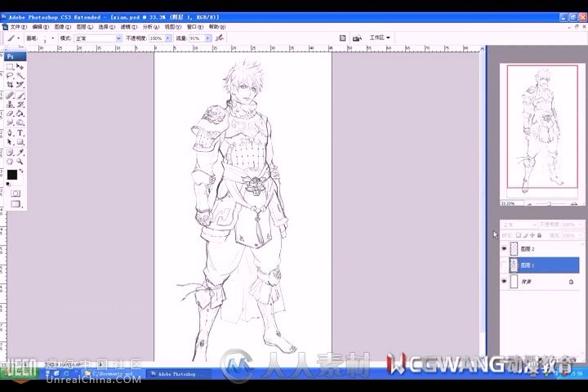Image resolution: width=588 pixels, height=392 pixels.
Task: Open the 文件 (File) menu
Action: pos(18,26)
